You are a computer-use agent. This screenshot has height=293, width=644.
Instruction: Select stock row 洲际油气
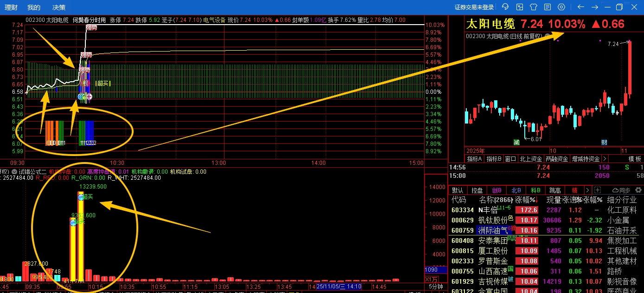pyautogui.click(x=547, y=231)
